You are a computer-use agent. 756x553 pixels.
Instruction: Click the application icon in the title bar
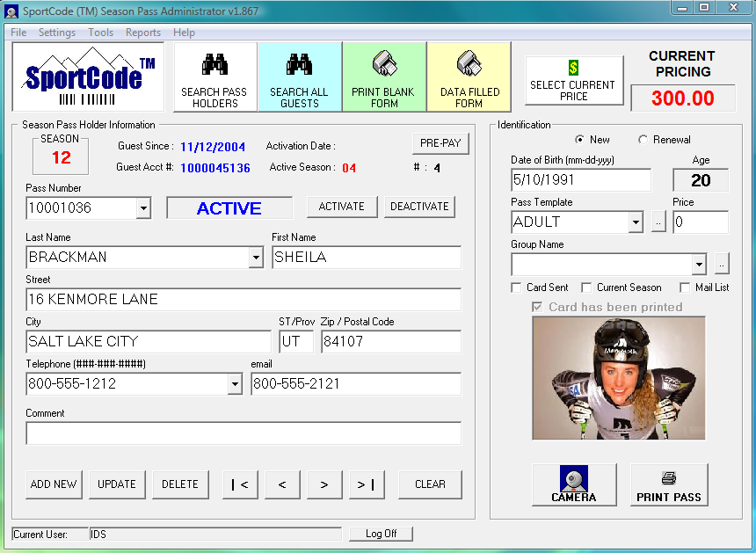tap(11, 11)
